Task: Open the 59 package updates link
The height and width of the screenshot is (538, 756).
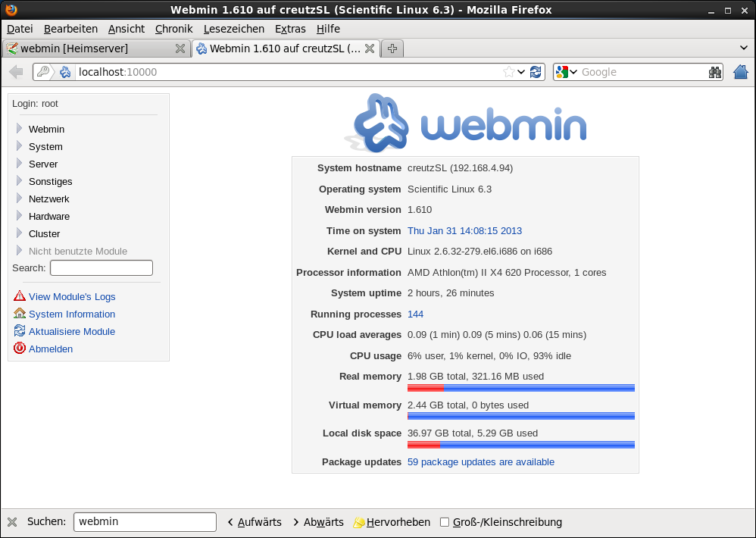Action: (x=480, y=461)
